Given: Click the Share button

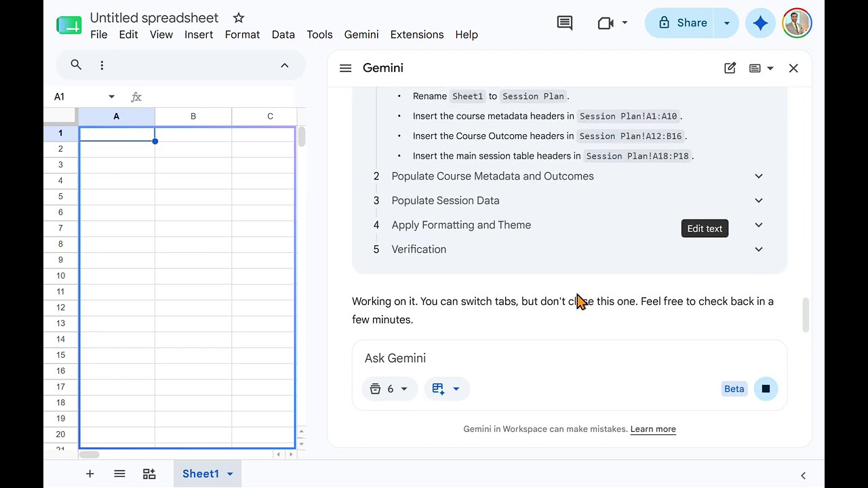Looking at the screenshot, I should point(683,23).
